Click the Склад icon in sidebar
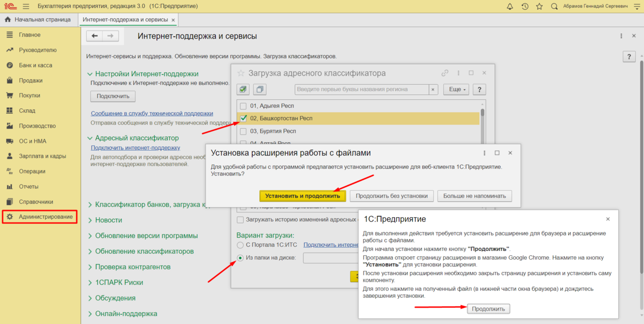This screenshot has width=644, height=324. coord(9,111)
